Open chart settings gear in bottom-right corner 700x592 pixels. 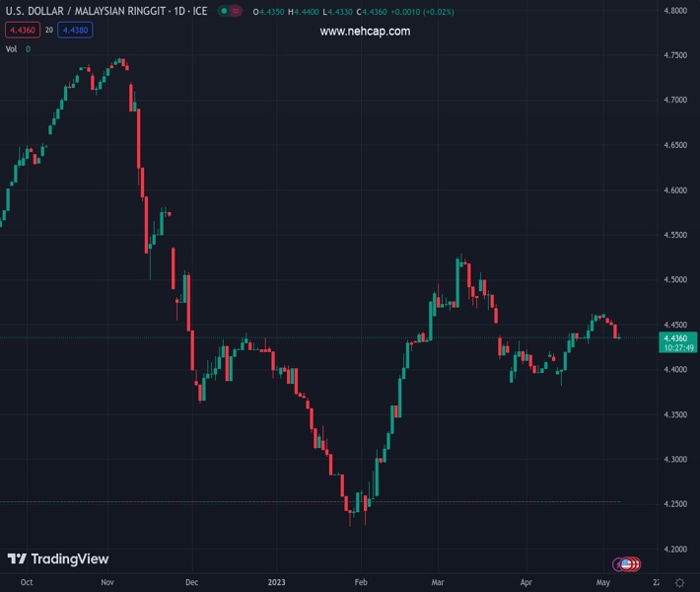680,583
